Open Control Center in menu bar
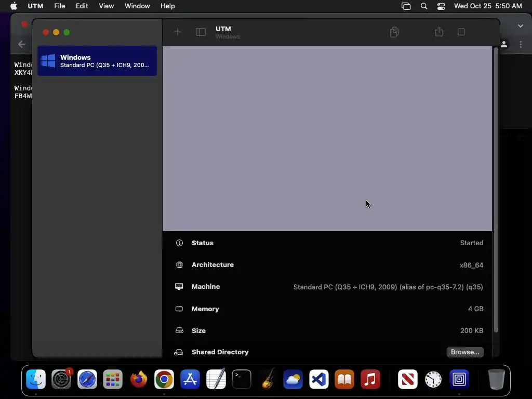Image resolution: width=532 pixels, height=399 pixels. [441, 6]
